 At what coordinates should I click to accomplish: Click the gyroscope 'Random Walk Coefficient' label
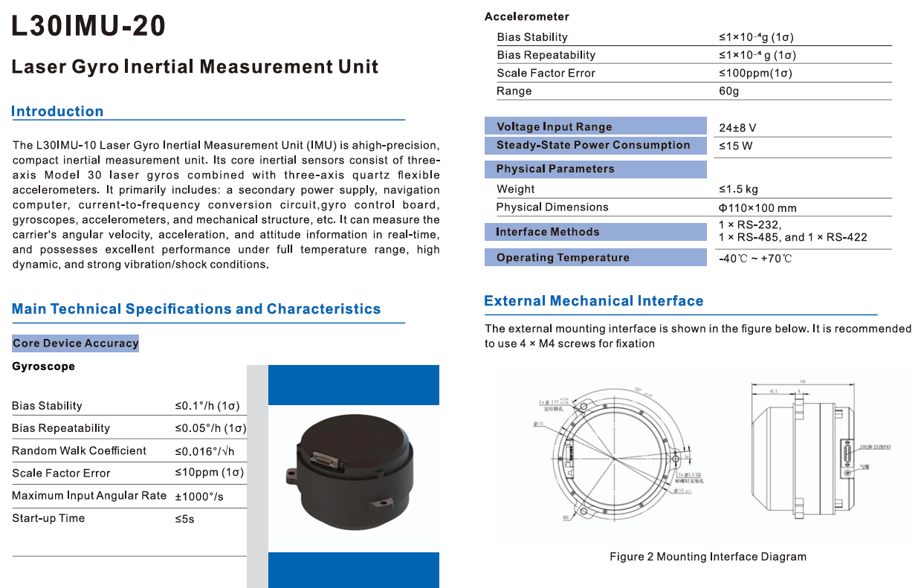click(x=79, y=450)
